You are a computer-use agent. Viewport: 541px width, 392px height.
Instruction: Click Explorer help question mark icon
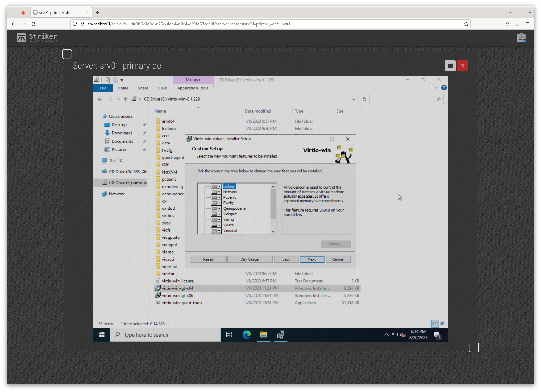click(444, 88)
